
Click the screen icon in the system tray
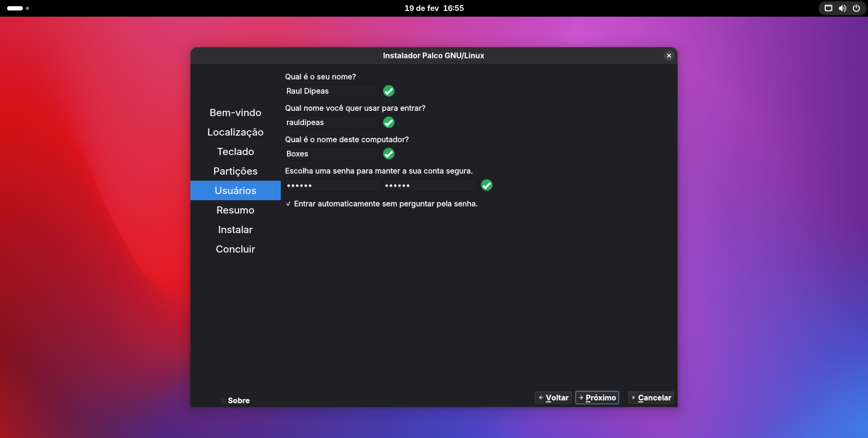pos(829,8)
